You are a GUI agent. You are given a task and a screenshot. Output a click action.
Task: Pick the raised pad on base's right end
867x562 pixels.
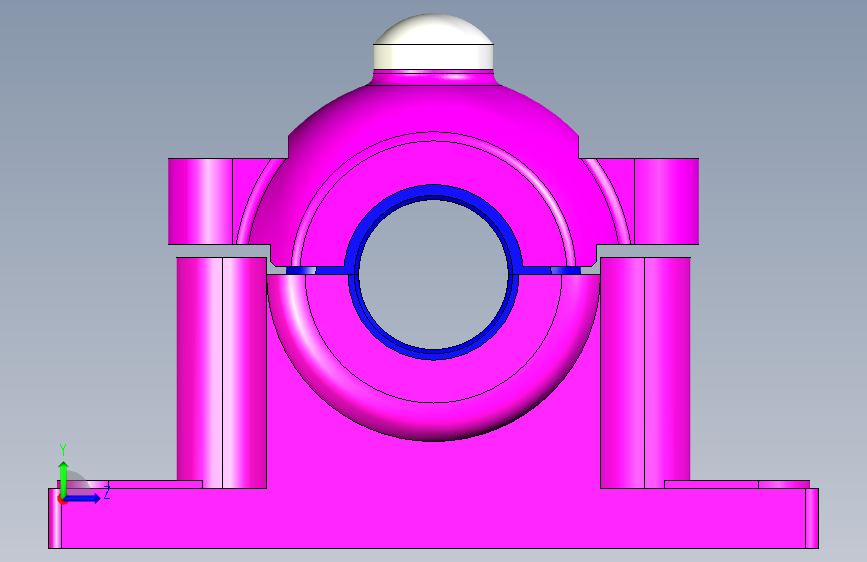point(737,485)
